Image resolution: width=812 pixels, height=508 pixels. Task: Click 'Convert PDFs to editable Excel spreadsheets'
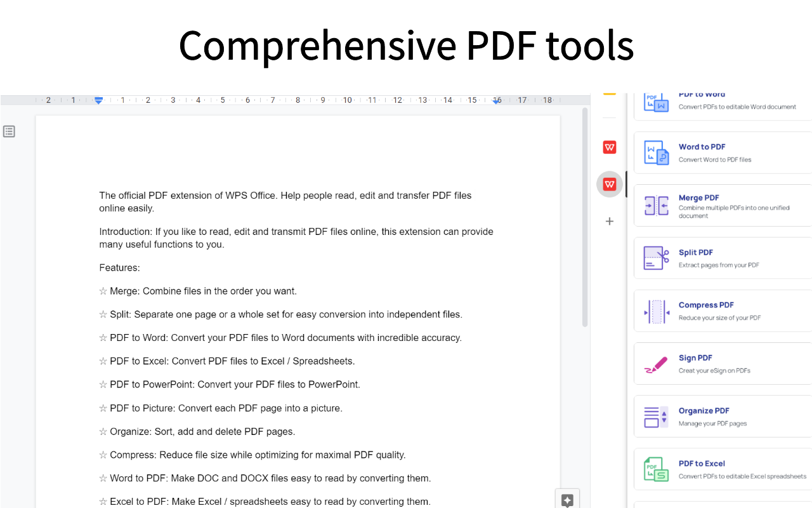click(x=742, y=476)
